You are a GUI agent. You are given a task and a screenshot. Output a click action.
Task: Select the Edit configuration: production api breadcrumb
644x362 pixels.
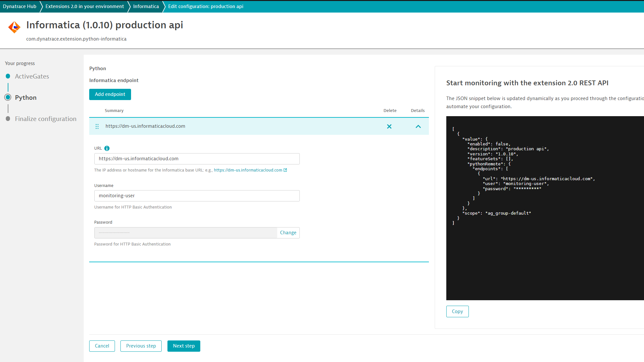point(205,6)
